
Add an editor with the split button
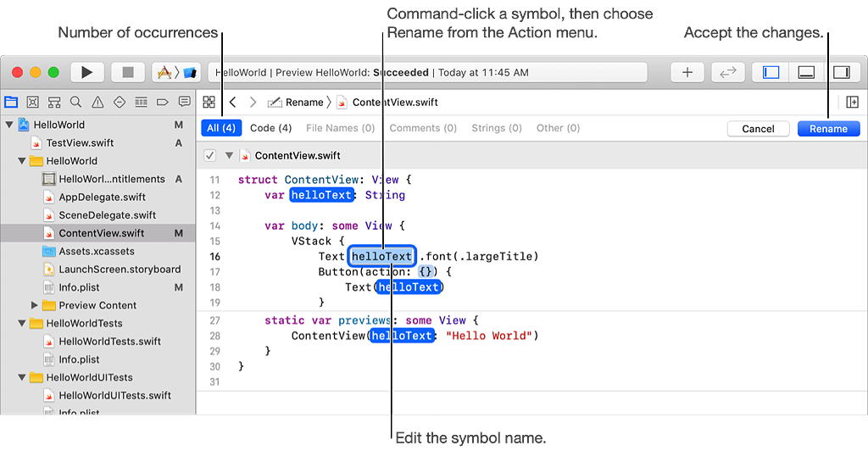[x=852, y=102]
